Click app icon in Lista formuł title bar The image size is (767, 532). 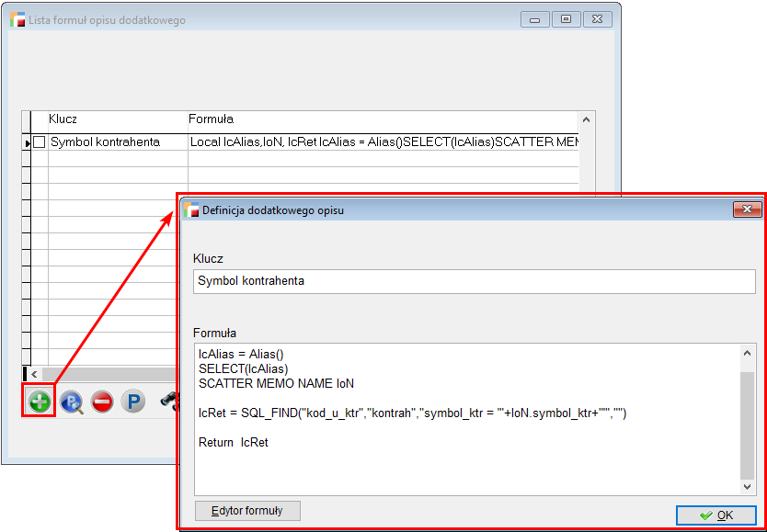(x=17, y=19)
